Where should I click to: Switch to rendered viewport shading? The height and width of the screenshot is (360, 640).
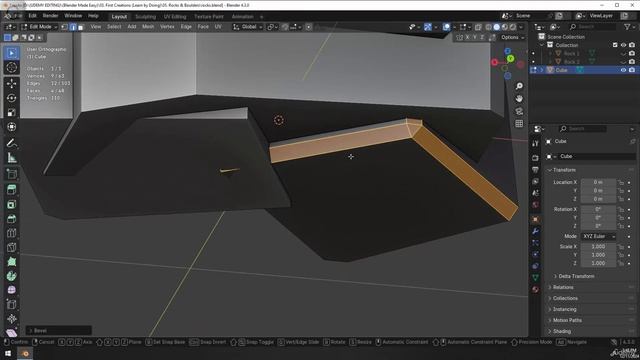click(513, 27)
